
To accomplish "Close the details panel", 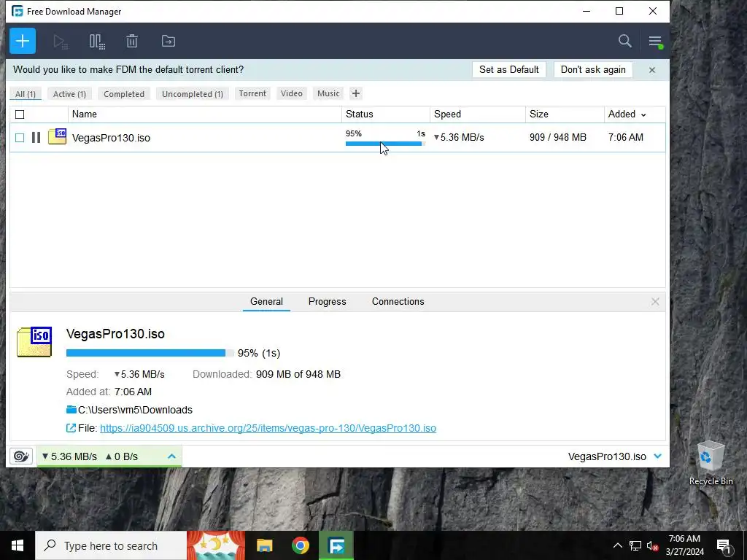I will coord(655,301).
